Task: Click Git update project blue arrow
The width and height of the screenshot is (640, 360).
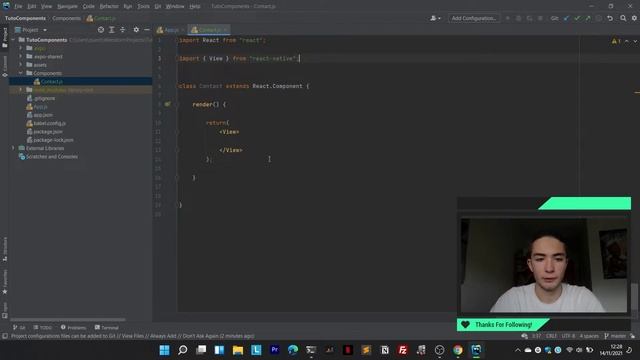Action: [x=566, y=18]
